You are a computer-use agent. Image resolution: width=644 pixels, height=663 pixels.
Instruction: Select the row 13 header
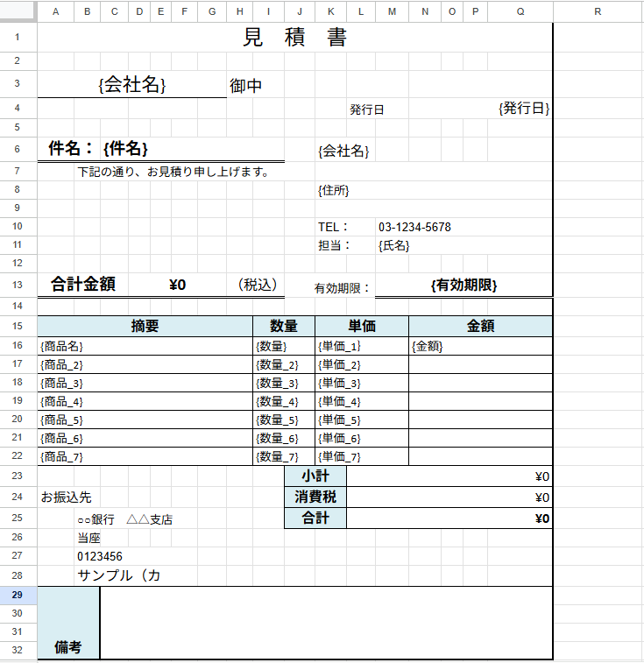point(17,285)
